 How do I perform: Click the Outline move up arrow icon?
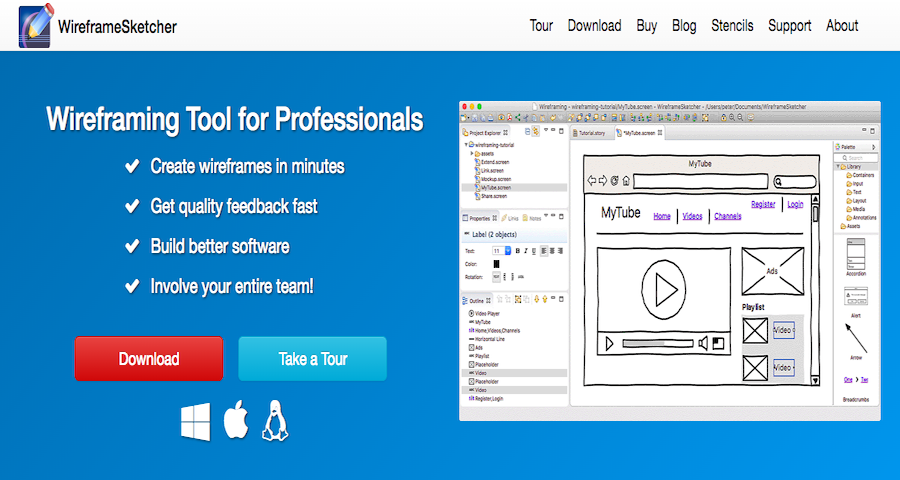[x=545, y=299]
